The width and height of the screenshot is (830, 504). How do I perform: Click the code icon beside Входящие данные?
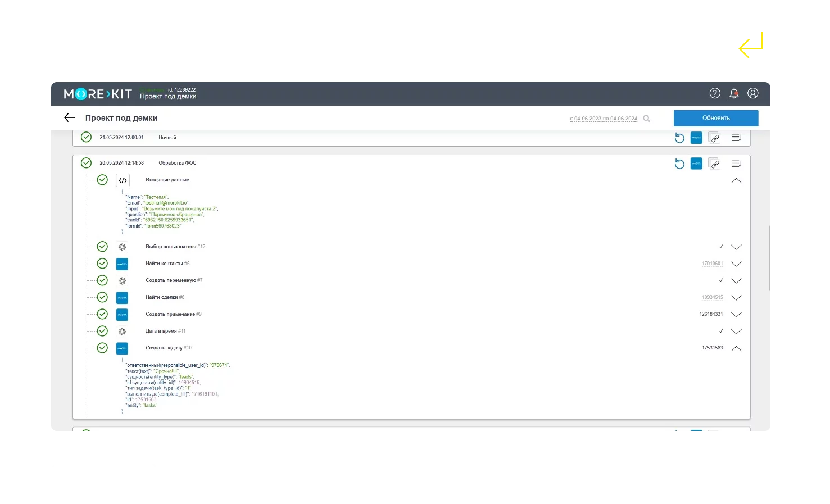click(x=123, y=180)
